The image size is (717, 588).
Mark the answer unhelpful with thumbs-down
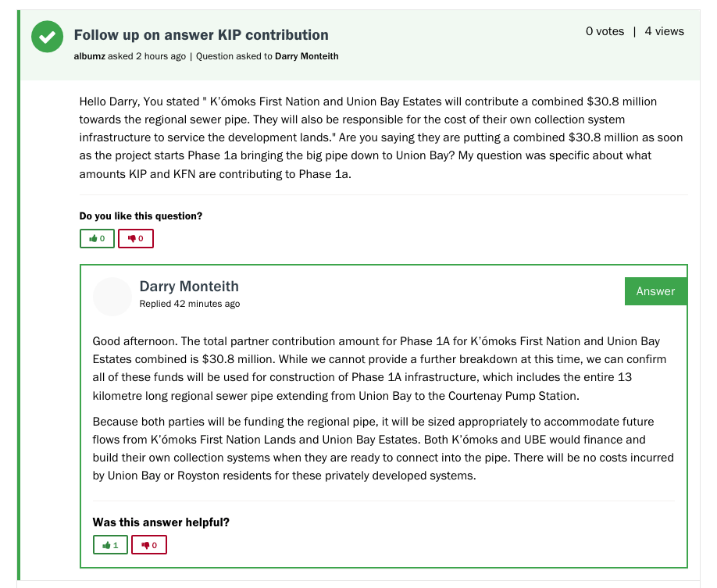pyautogui.click(x=149, y=544)
